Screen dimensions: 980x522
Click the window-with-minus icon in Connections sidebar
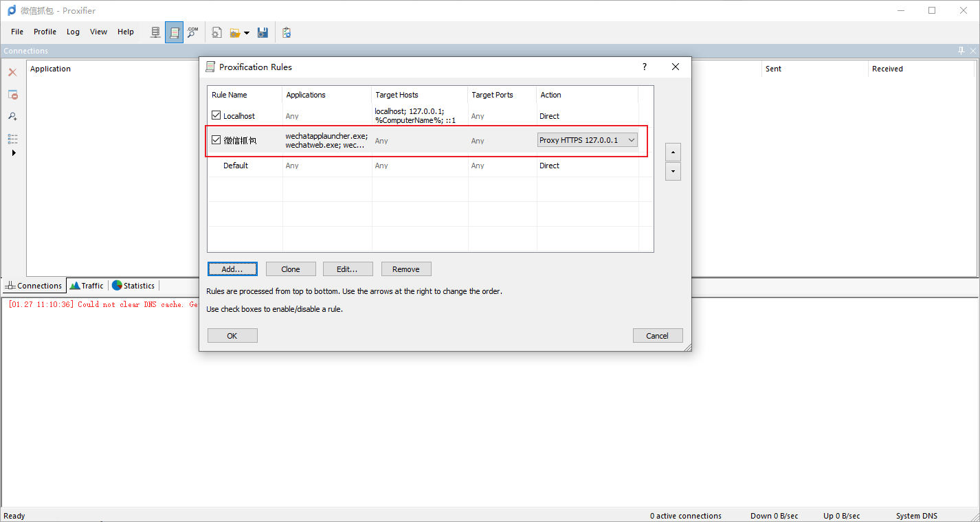pos(12,94)
